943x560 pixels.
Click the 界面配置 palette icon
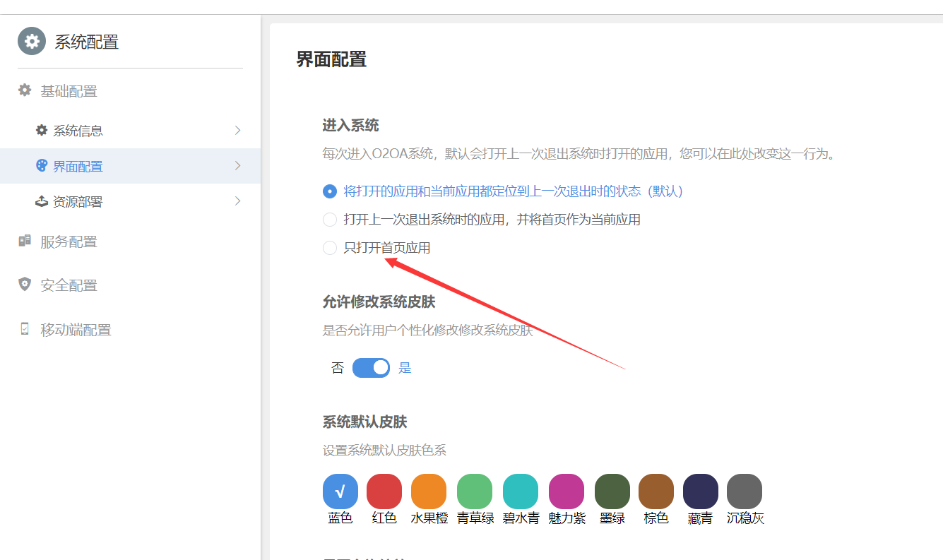[42, 166]
